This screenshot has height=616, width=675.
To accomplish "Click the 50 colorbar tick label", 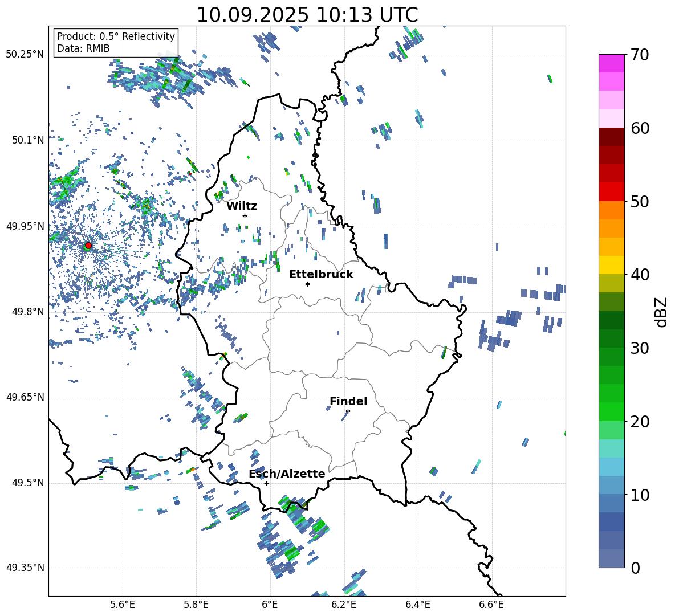I will (640, 201).
